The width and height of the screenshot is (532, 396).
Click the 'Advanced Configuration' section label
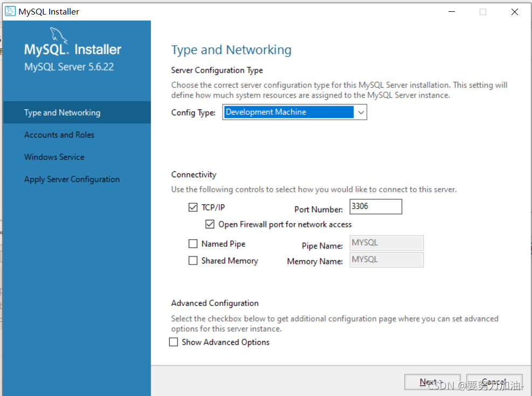pos(215,303)
